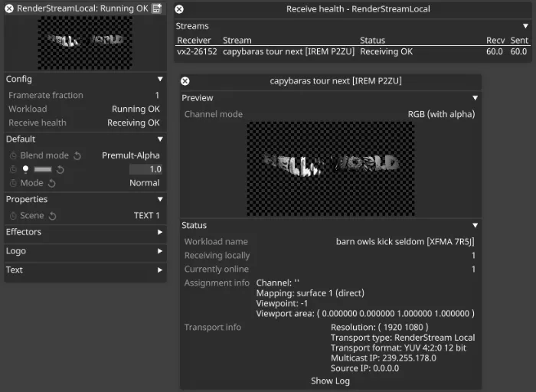
Task: Click the keyframe clock icon beside Blend mode
Action: [x=13, y=155]
